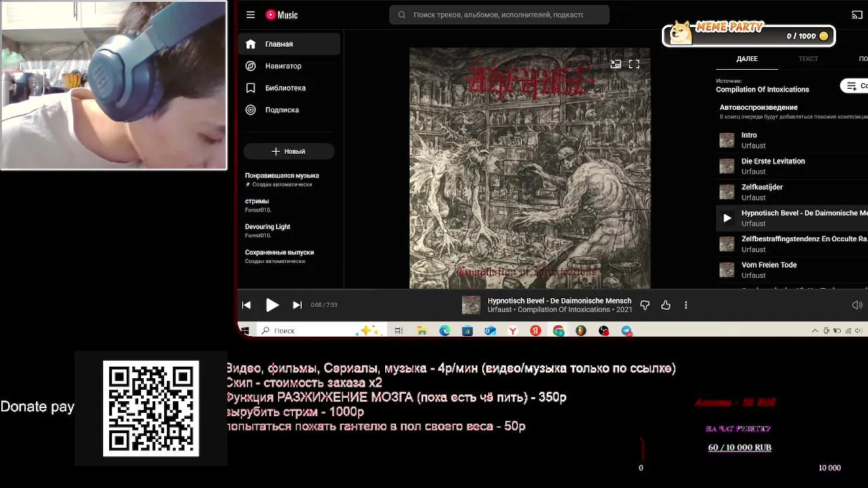The height and width of the screenshot is (488, 868).
Task: Create a new playlist with Новый button
Action: pos(288,151)
